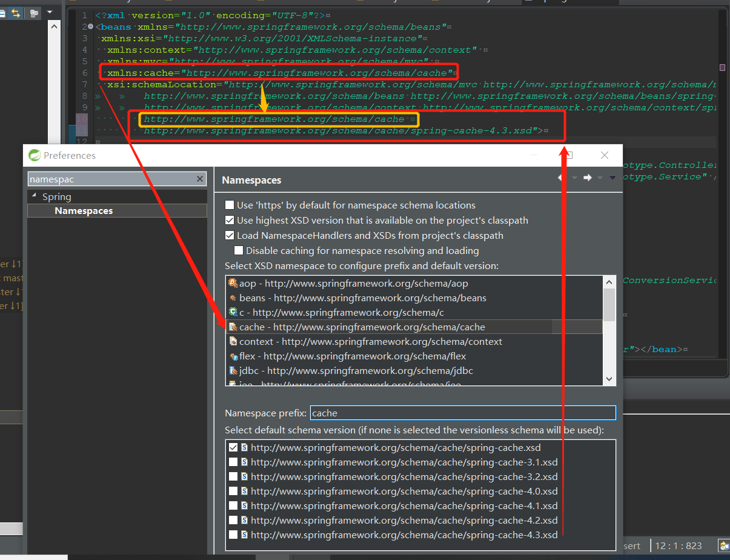Click the flex namespace icon
The height and width of the screenshot is (560, 730).
point(233,356)
